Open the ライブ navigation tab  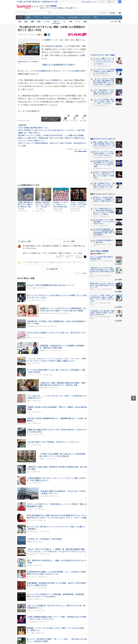37,17
